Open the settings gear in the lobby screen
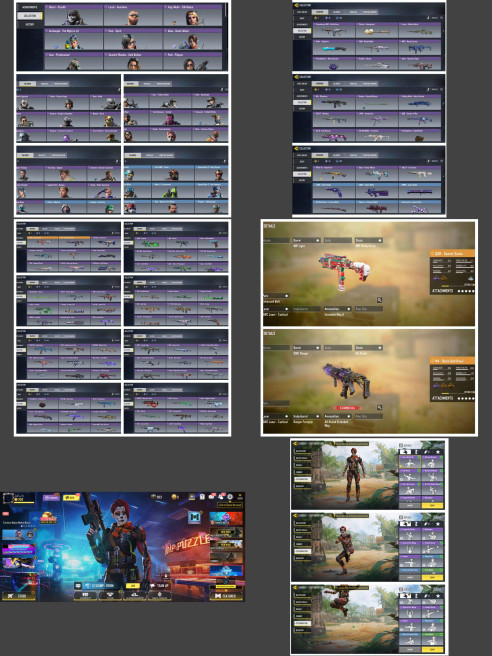The image size is (492, 656). (x=230, y=497)
